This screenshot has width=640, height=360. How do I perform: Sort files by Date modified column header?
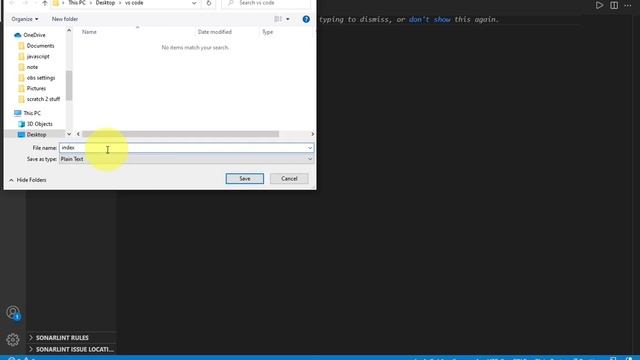point(215,32)
